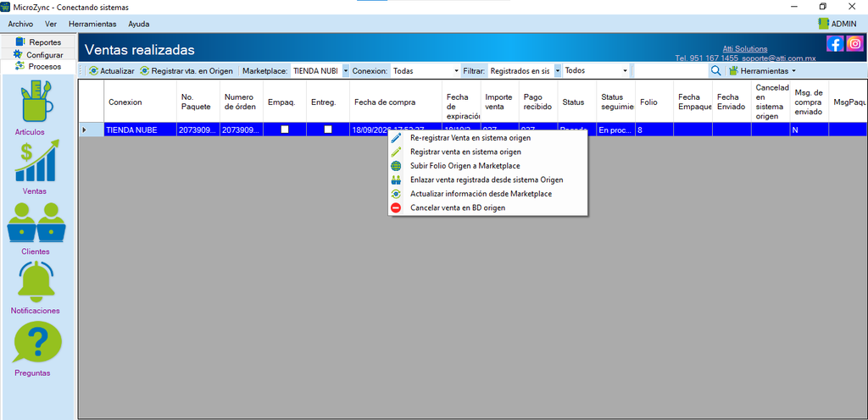The width and height of the screenshot is (868, 420).
Task: Choose Re-registrar Venta en sistema origen
Action: [x=487, y=138]
